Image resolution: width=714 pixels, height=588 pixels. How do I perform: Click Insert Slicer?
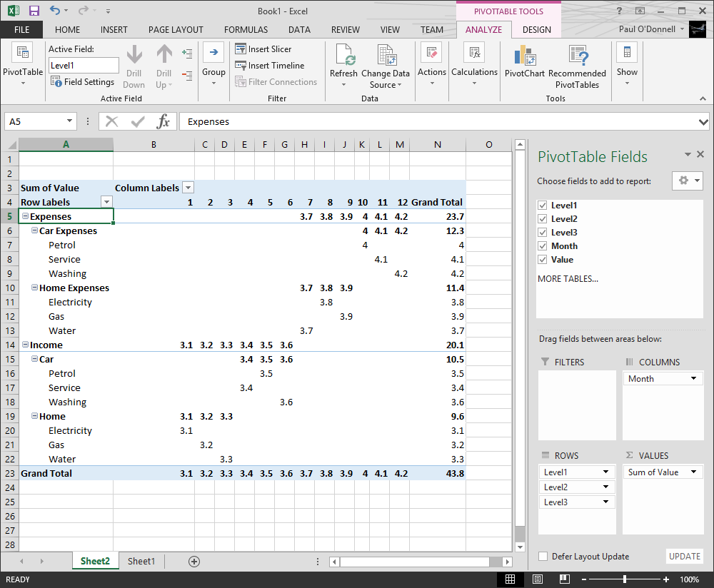(263, 49)
